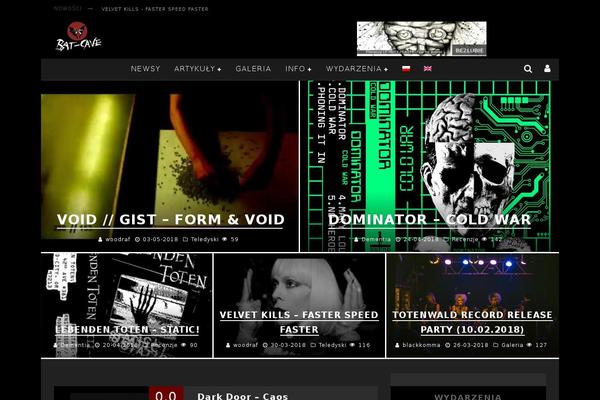Switch language with the British flag

(x=427, y=69)
